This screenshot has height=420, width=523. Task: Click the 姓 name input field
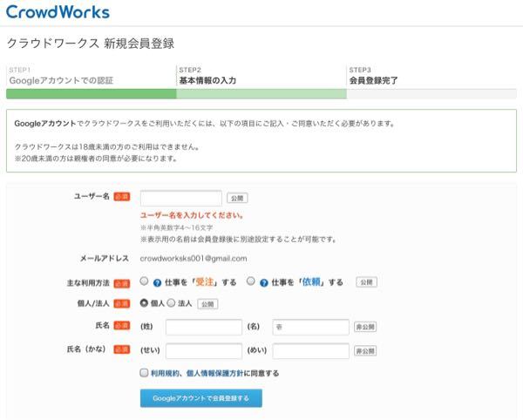point(204,327)
